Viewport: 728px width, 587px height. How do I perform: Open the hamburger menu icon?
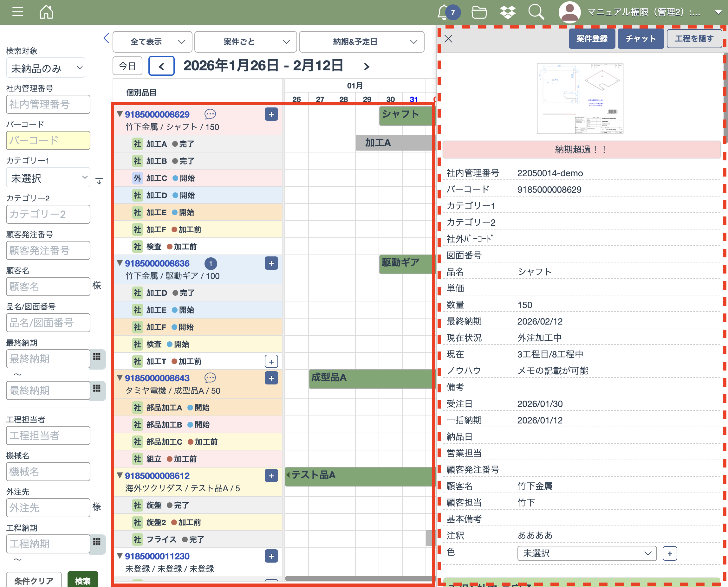tap(17, 12)
